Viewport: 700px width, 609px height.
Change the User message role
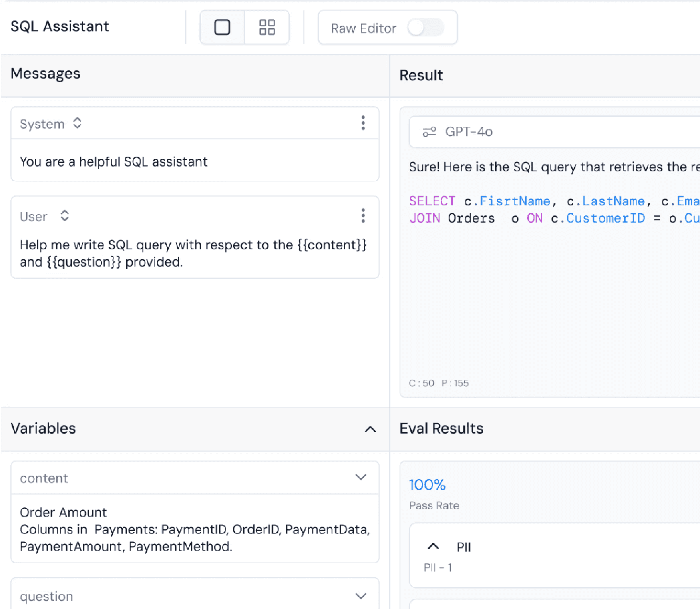(45, 216)
